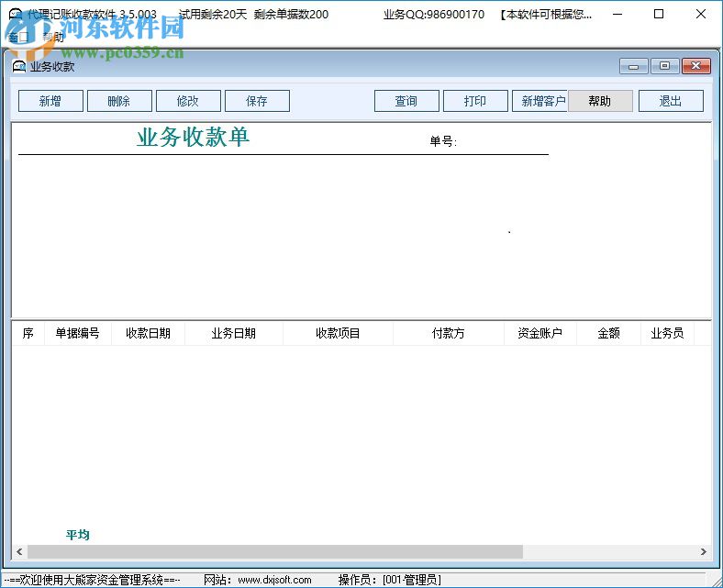Sort by 单据编号 column header
The image size is (723, 588).
point(77,333)
